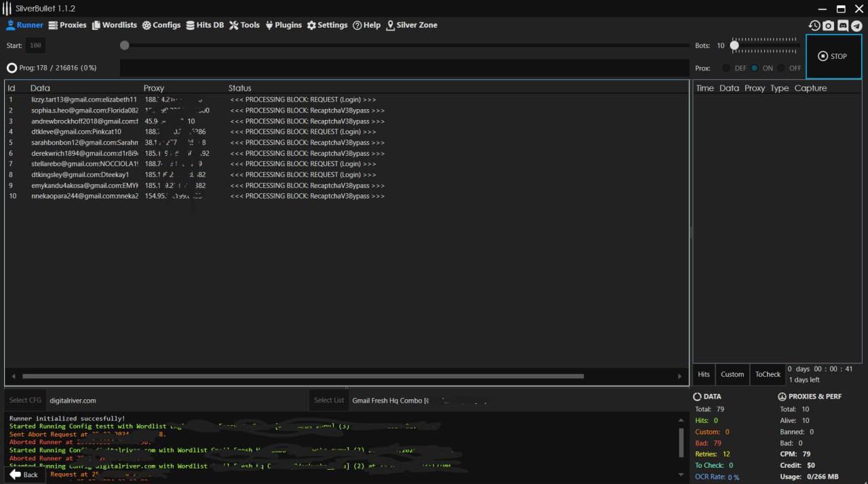
Task: Click the Bots slider handle
Action: pos(734,45)
